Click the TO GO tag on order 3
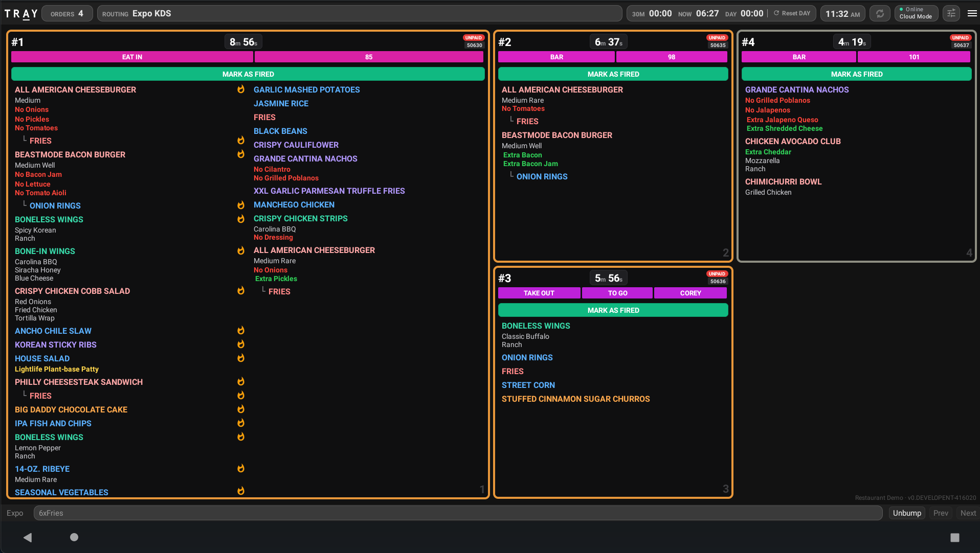The height and width of the screenshot is (553, 980). click(x=617, y=293)
